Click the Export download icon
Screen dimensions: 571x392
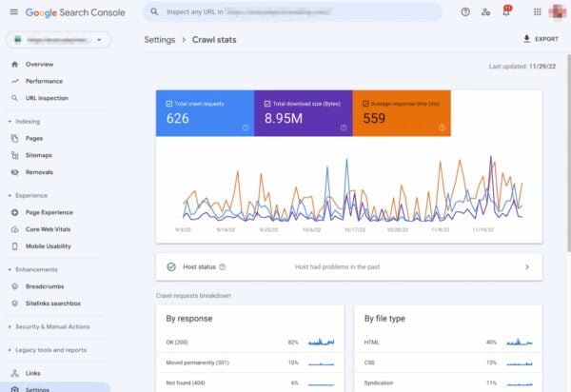pos(527,40)
